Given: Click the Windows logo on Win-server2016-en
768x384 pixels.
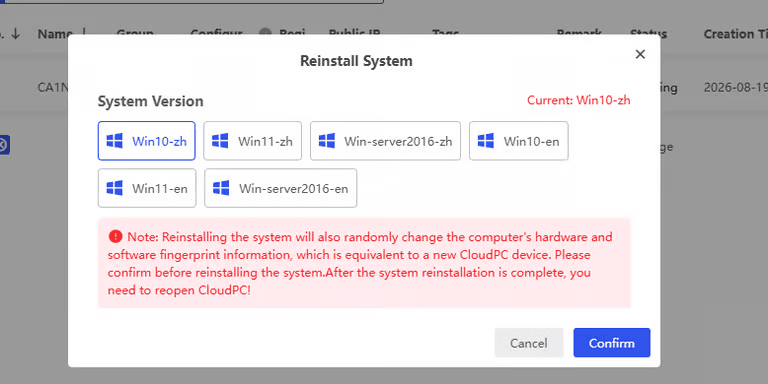Looking at the screenshot, I should [x=221, y=188].
